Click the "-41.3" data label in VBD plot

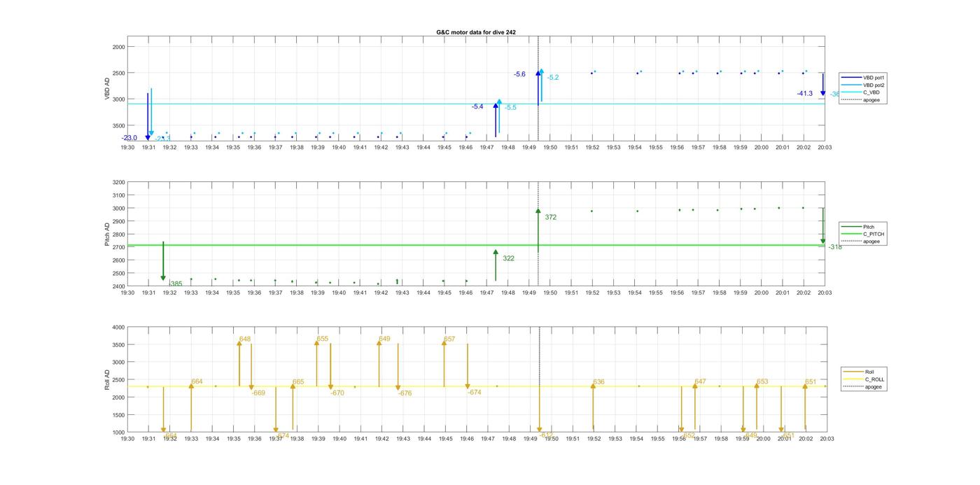[x=804, y=93]
